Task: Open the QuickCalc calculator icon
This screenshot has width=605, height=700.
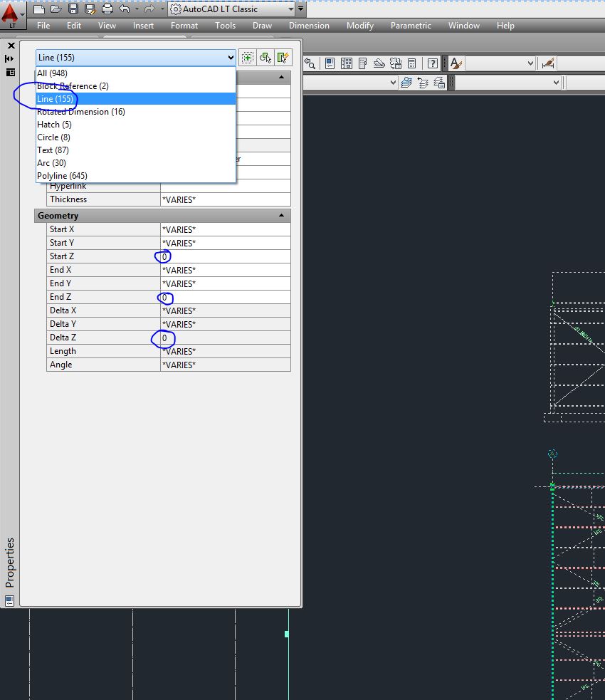Action: (412, 63)
